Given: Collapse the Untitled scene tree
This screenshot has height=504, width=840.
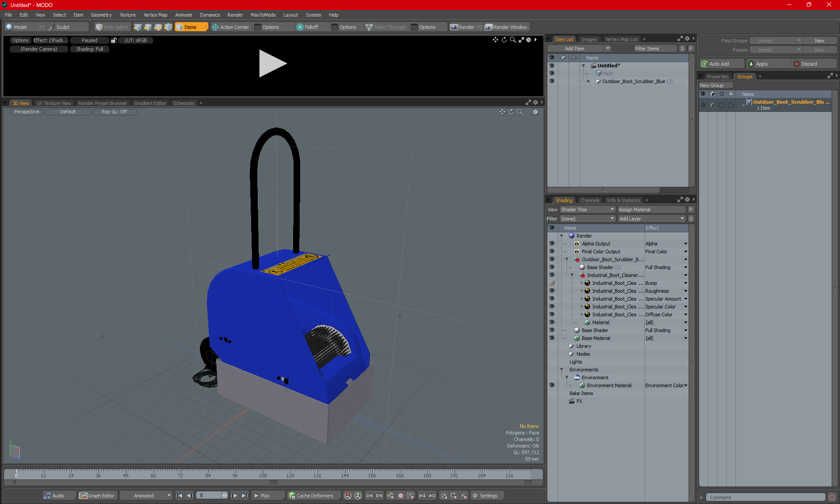Looking at the screenshot, I should pyautogui.click(x=583, y=66).
